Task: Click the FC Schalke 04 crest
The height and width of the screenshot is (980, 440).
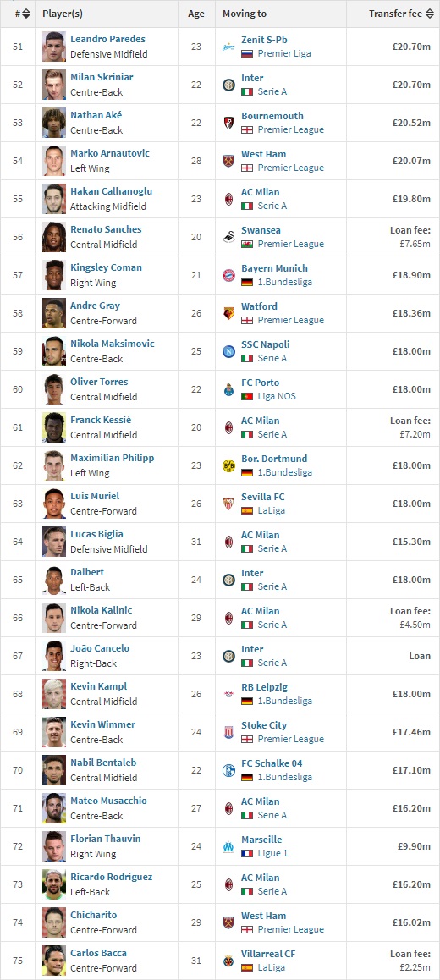Action: point(228,771)
